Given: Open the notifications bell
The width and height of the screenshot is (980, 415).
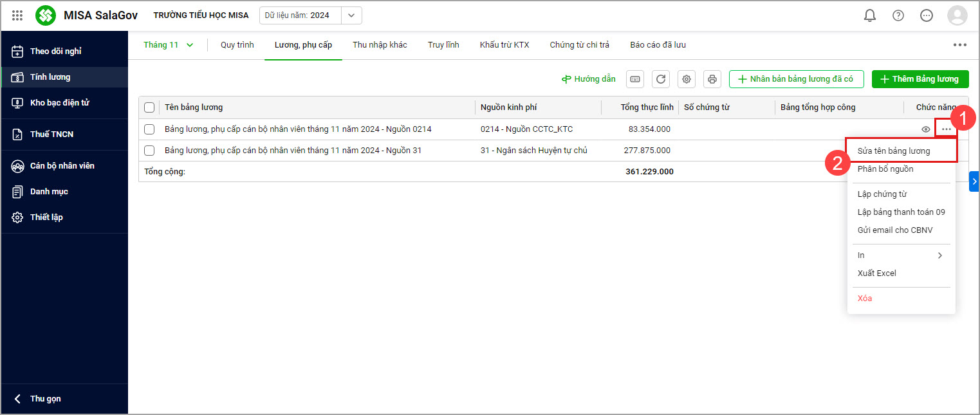Looking at the screenshot, I should point(869,15).
